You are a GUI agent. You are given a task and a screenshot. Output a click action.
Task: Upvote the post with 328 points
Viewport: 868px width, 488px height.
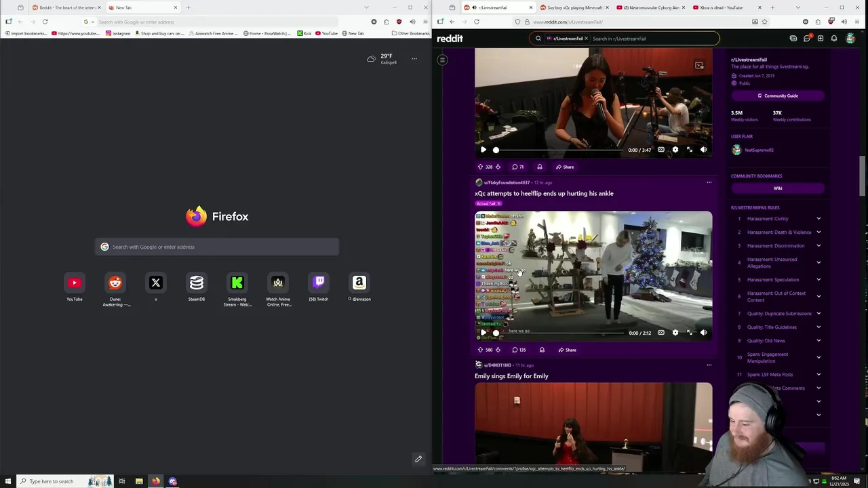480,167
